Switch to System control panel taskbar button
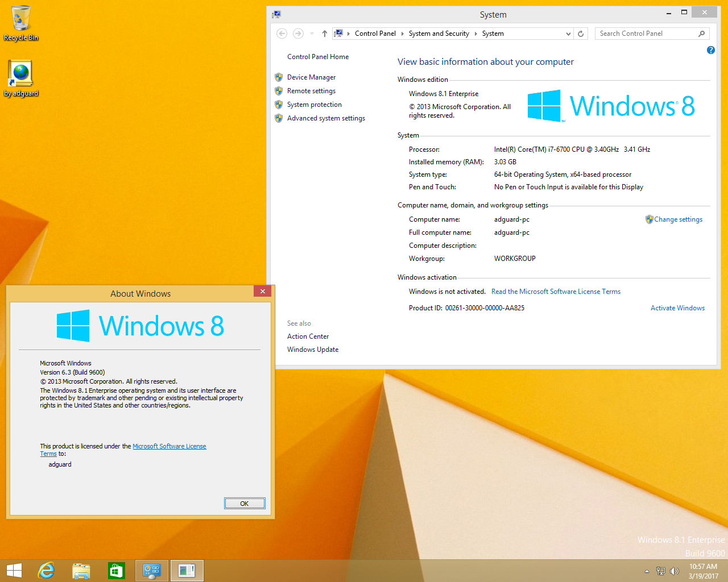Viewport: 728px width, 582px height. pyautogui.click(x=152, y=571)
